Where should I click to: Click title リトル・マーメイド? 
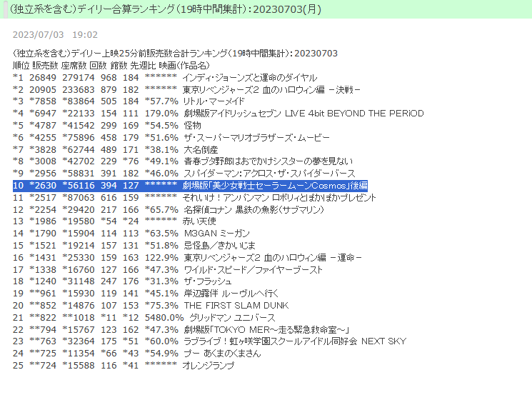coord(214,101)
